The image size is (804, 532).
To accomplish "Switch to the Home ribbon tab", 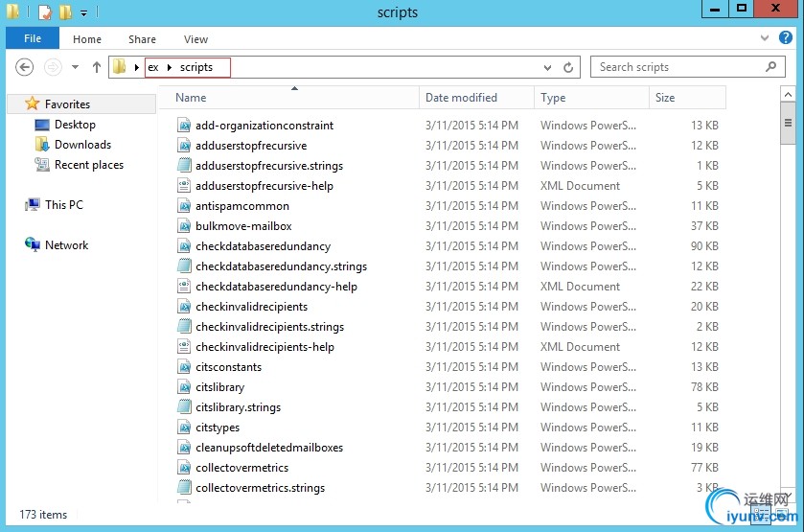I will [86, 39].
